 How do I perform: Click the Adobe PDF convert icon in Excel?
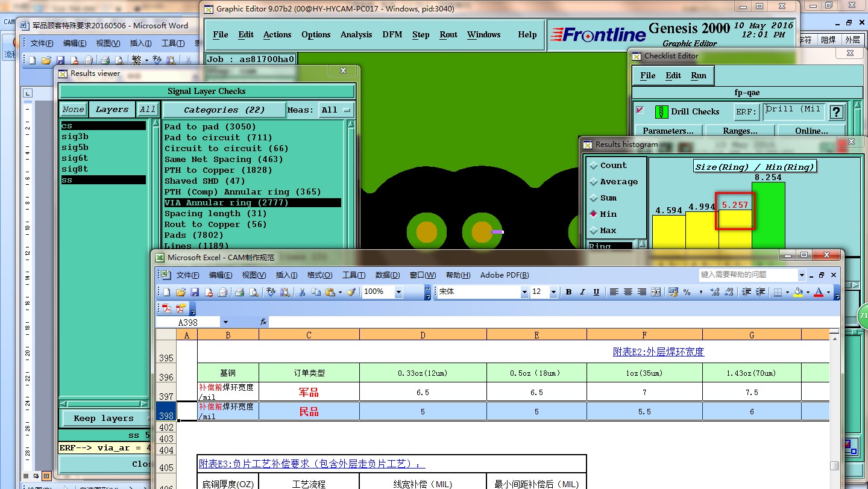click(167, 309)
